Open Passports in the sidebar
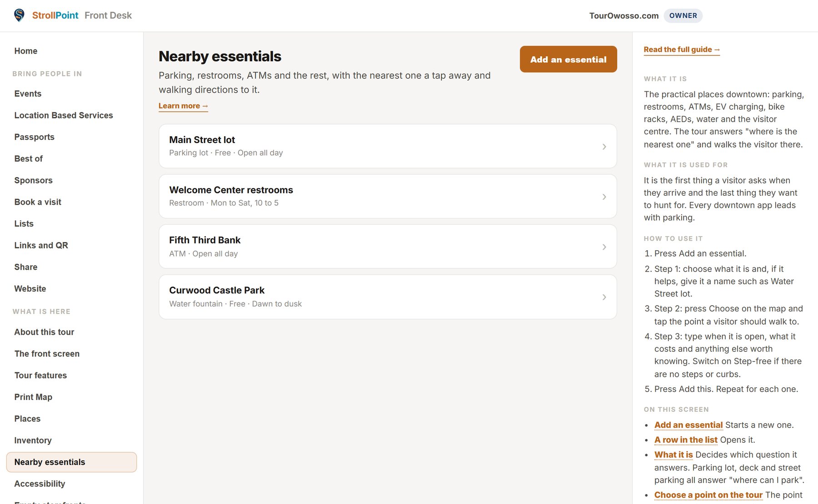This screenshot has height=504, width=818. [x=71, y=137]
